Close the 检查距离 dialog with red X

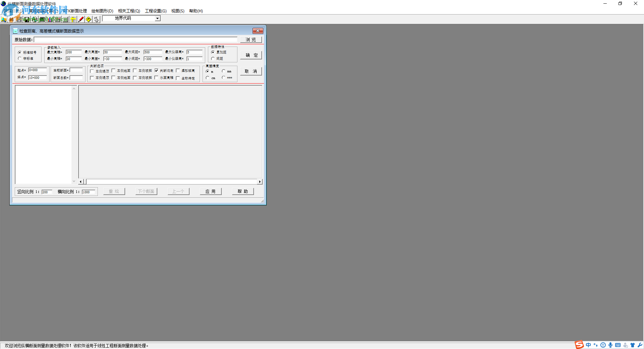click(258, 31)
